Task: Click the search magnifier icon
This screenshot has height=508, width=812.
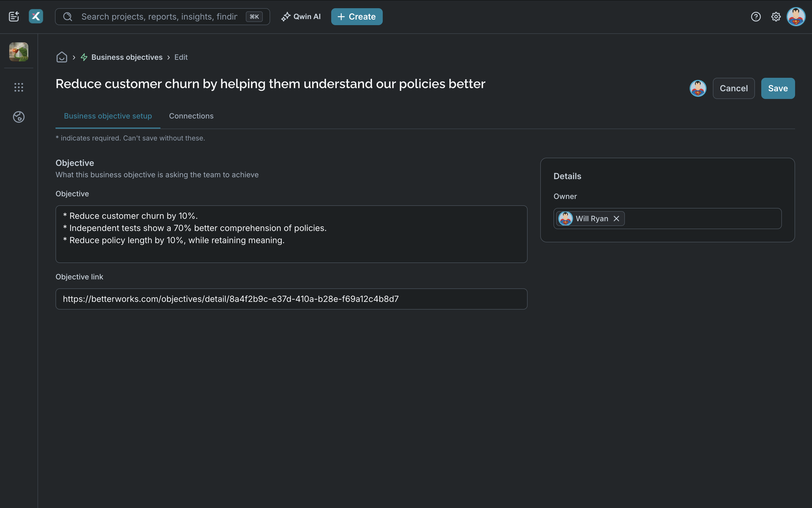Action: click(68, 16)
